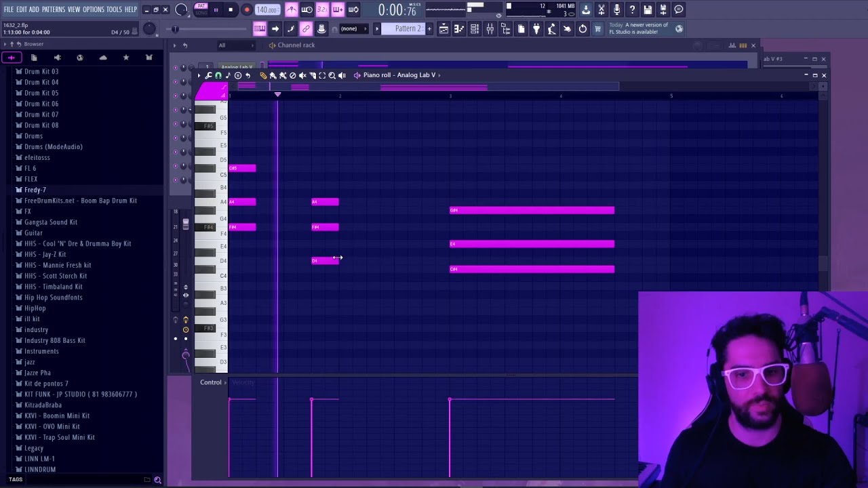
Task: Open the Gangsta Sound Kit folder
Action: 51,222
